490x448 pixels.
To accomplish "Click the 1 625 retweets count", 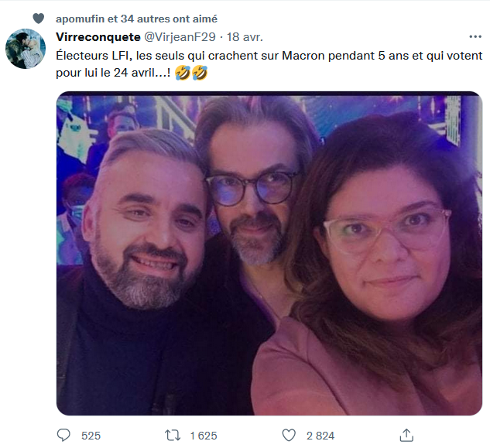I will point(203,436).
